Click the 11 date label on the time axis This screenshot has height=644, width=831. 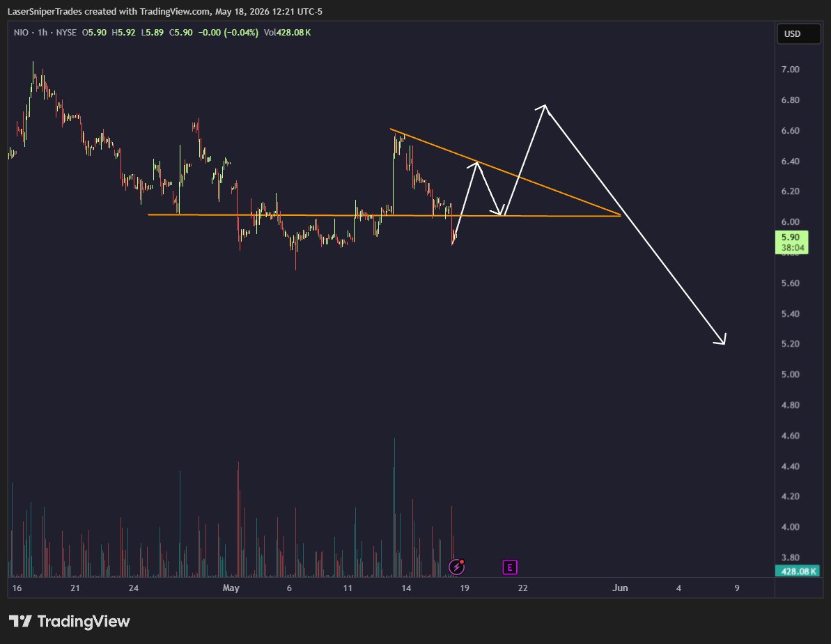point(348,588)
